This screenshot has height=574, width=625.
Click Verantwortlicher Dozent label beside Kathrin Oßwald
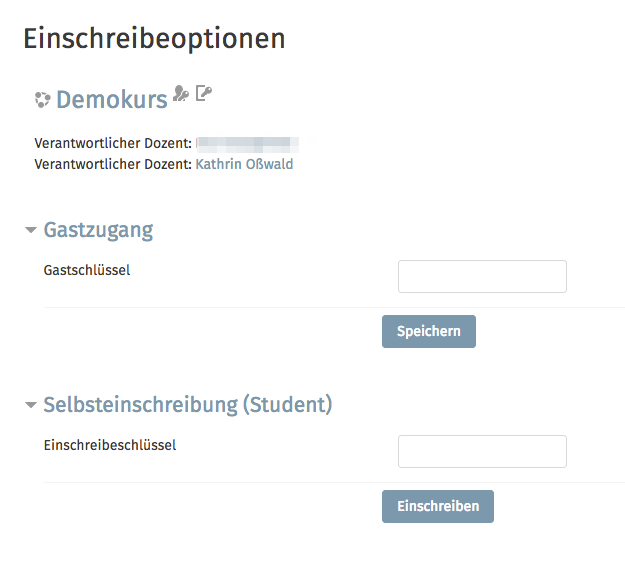click(113, 164)
